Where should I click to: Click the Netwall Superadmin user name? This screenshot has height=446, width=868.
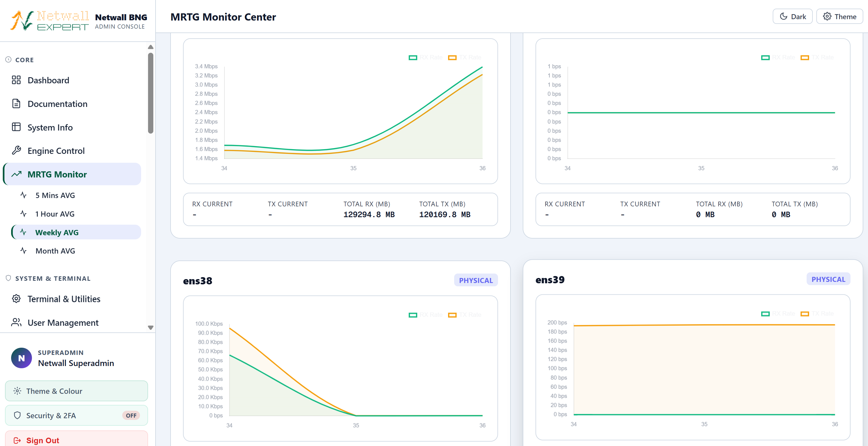click(76, 363)
